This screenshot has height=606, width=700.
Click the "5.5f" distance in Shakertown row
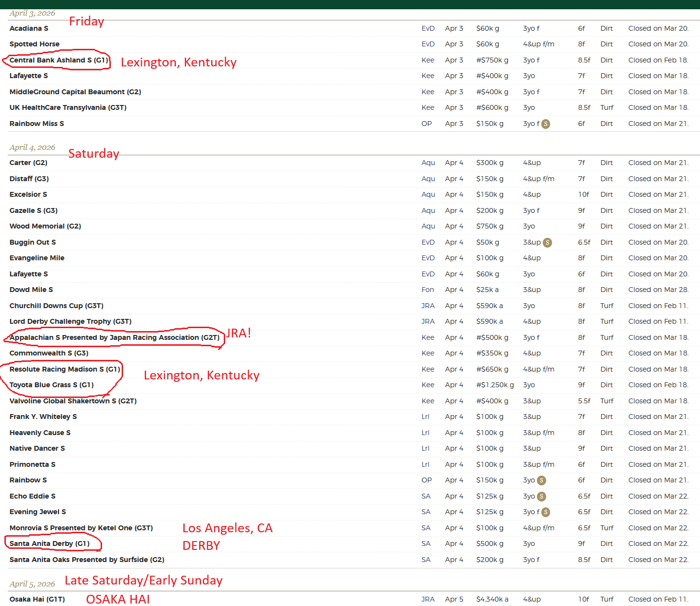pos(584,401)
